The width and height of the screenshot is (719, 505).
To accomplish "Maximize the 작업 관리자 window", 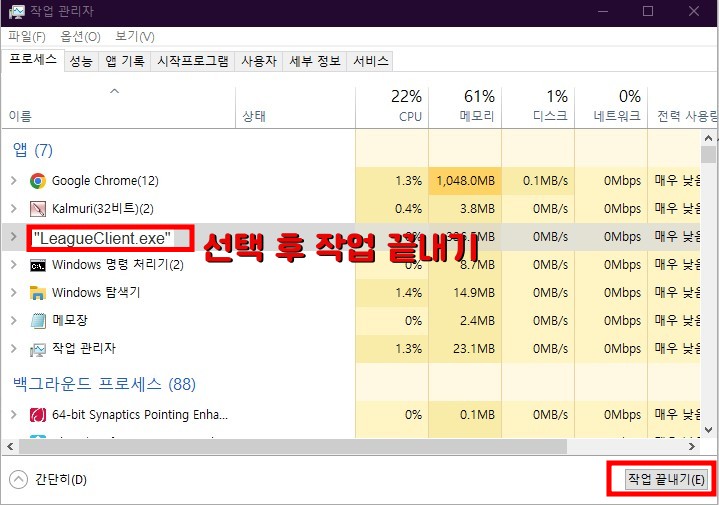I will [x=648, y=11].
